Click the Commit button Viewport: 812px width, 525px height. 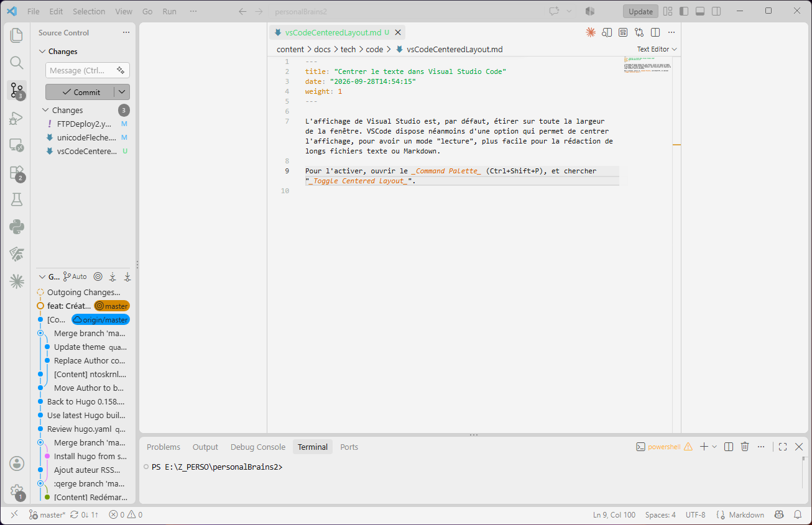(x=80, y=92)
